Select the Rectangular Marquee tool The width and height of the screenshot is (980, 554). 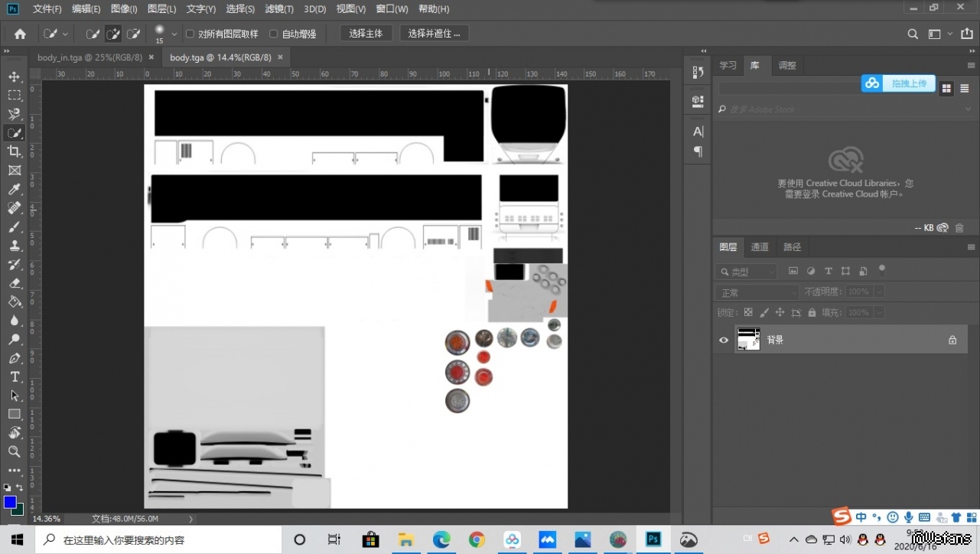point(15,95)
